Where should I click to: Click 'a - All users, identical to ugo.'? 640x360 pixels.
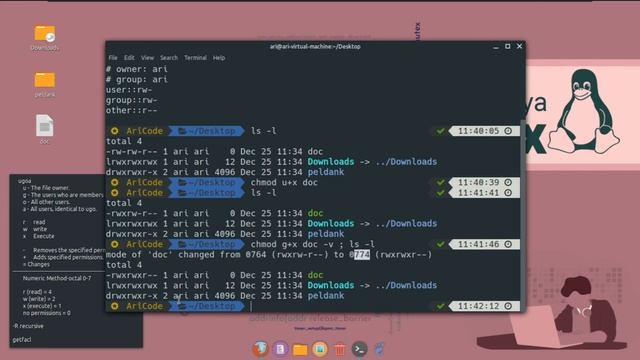click(x=60, y=209)
